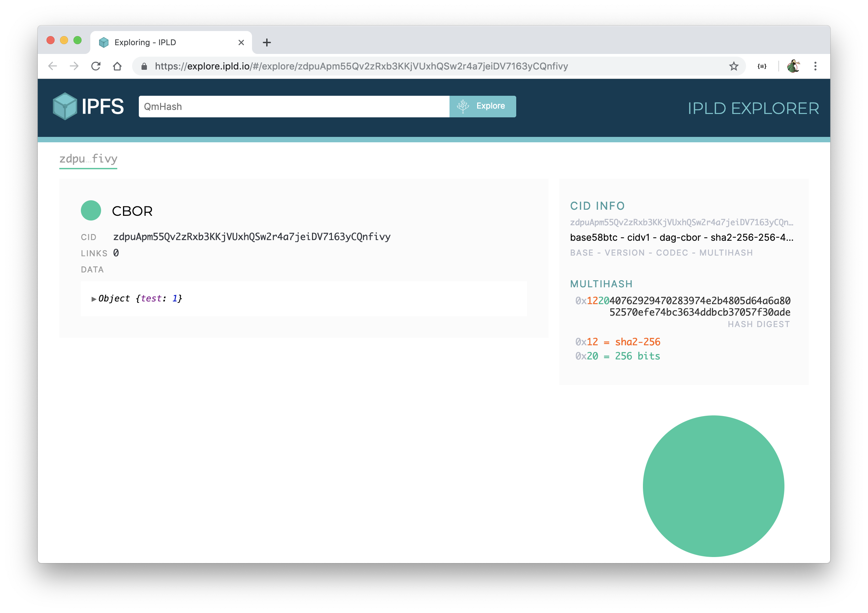Screen dimensions: 868x613
Task: Click the zdpu…fivy breadcrumb
Action: tap(88, 158)
